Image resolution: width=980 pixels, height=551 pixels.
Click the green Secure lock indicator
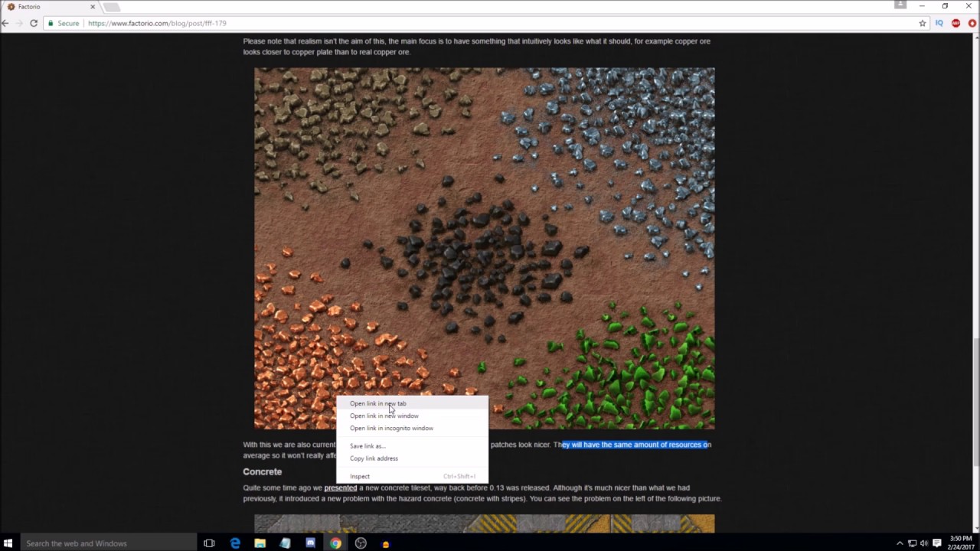tap(63, 24)
